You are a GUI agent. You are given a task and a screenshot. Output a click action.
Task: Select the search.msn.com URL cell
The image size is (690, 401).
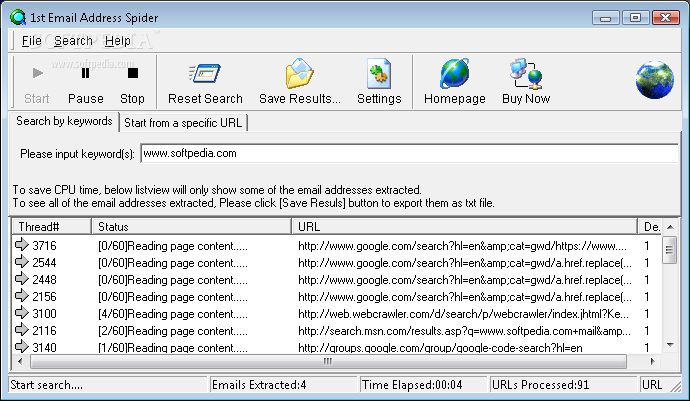point(464,331)
